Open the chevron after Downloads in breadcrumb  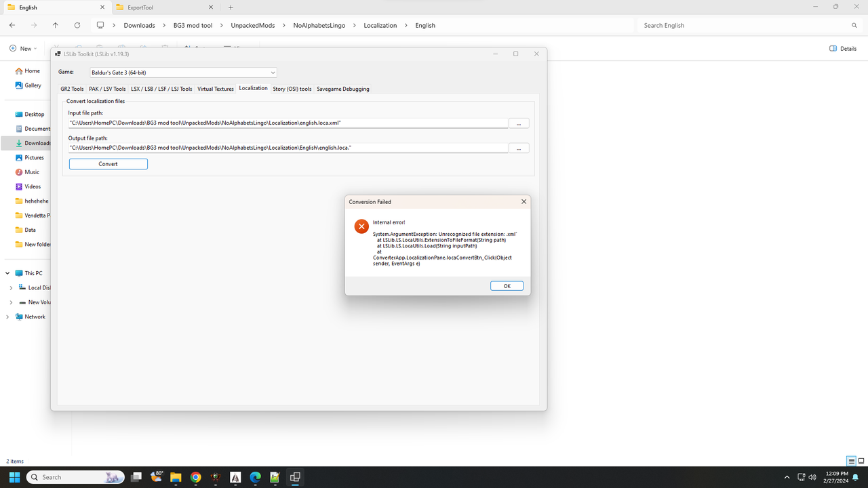pos(165,25)
